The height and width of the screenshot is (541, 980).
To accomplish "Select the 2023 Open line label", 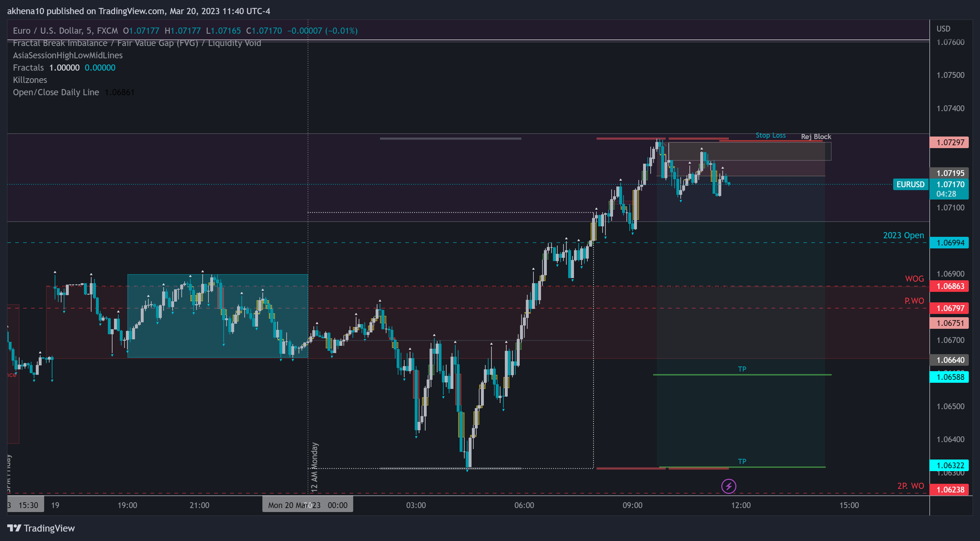I will point(903,235).
